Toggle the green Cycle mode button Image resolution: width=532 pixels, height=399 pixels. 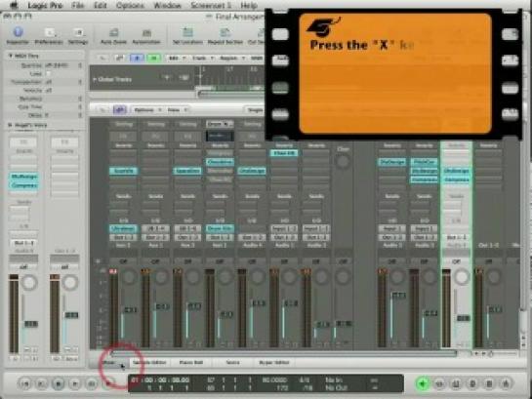(423, 383)
